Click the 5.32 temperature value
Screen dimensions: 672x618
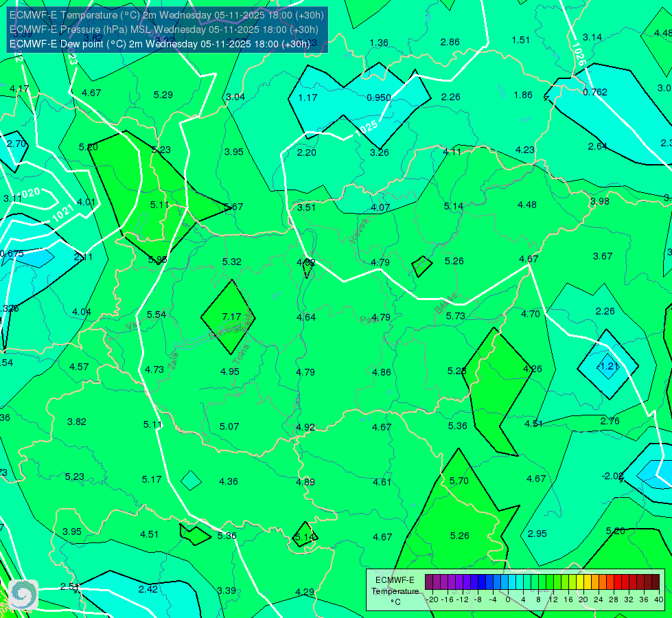[x=232, y=262]
